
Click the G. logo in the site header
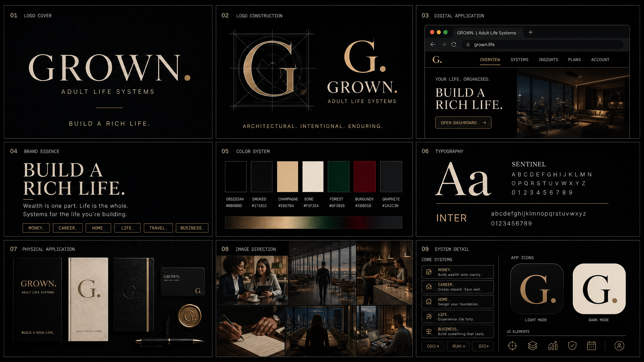point(437,60)
